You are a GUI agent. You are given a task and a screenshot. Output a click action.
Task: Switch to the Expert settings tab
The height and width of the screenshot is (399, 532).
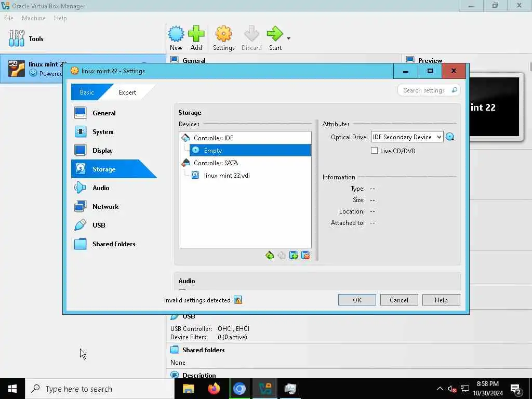[128, 92]
